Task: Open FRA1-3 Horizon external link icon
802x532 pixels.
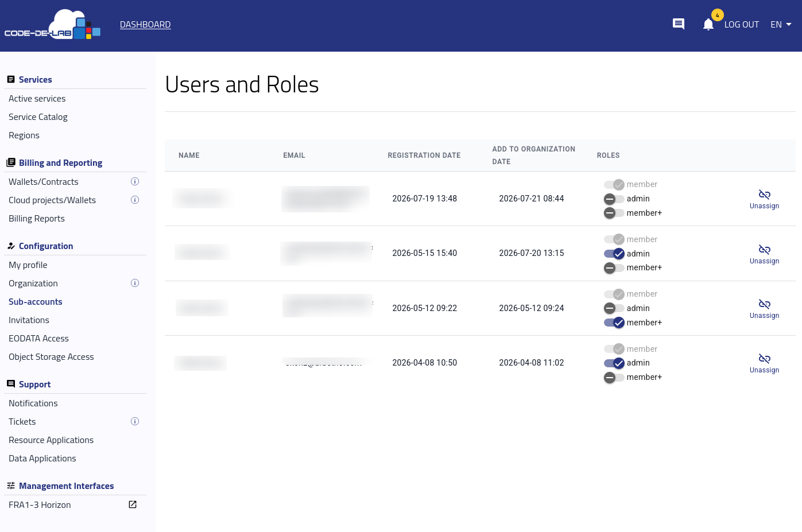Action: (133, 504)
